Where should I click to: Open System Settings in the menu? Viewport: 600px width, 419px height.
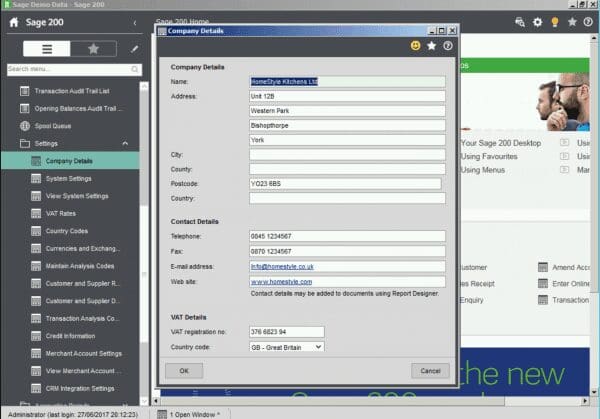68,179
